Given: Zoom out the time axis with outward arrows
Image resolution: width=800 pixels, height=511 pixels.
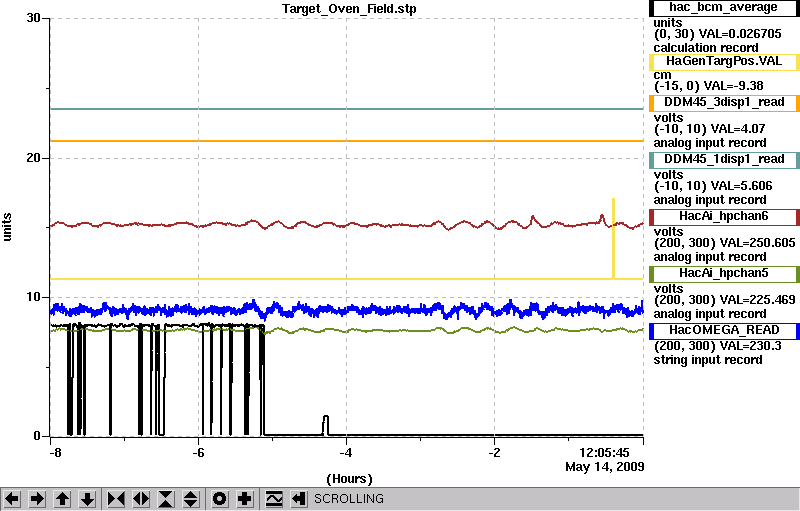Looking at the screenshot, I should [141, 498].
